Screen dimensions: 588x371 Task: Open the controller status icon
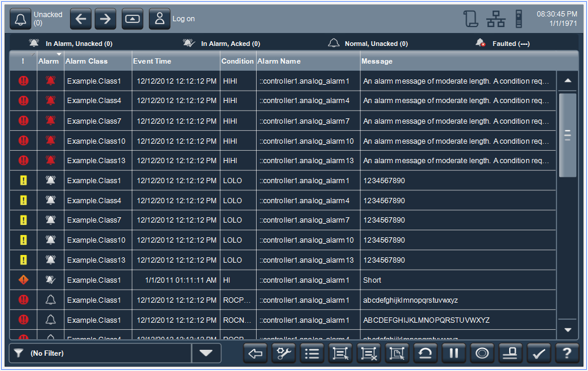pyautogui.click(x=519, y=19)
